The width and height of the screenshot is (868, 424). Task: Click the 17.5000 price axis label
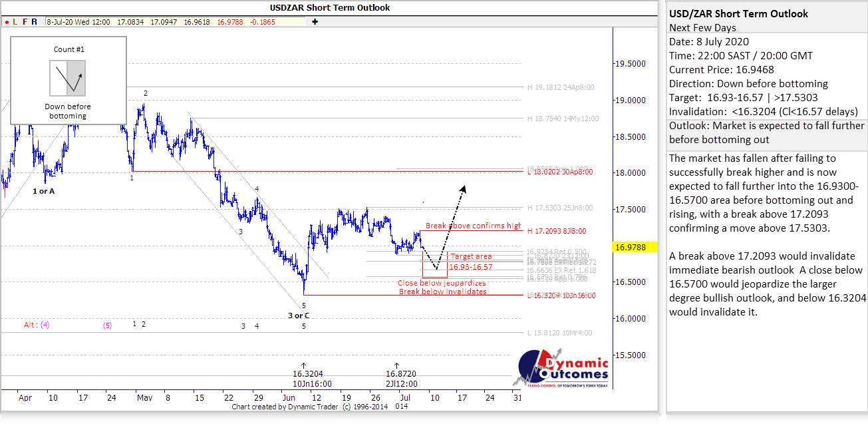point(629,210)
